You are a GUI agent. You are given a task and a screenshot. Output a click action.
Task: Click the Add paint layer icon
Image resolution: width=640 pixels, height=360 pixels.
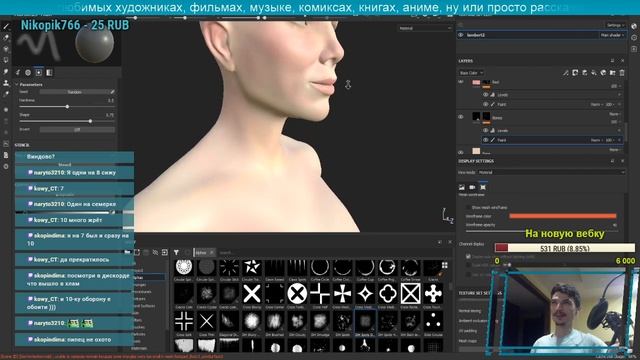click(584, 73)
